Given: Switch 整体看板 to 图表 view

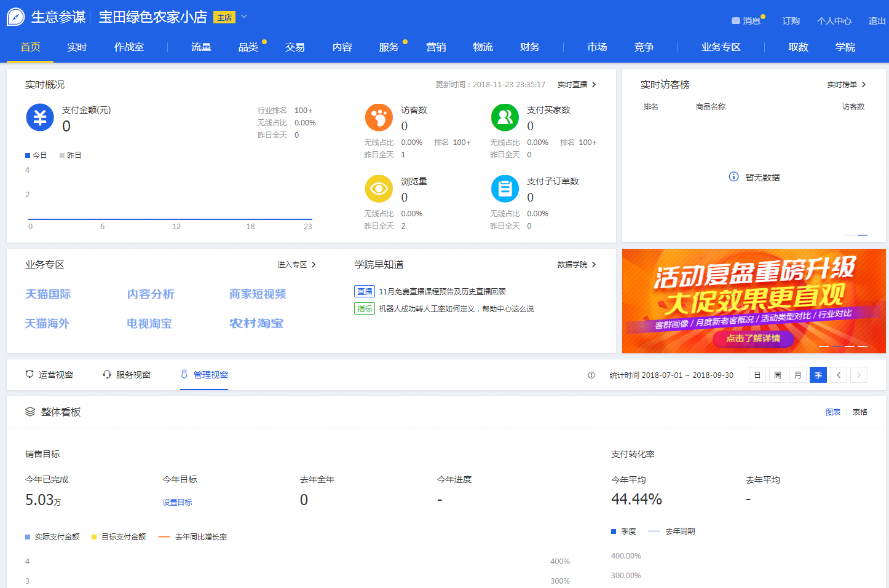Looking at the screenshot, I should tap(833, 412).
